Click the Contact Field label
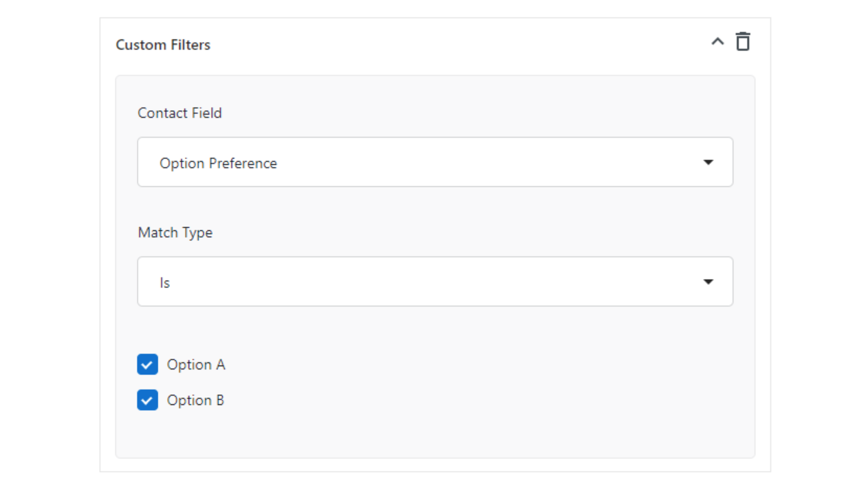This screenshot has height=489, width=868. coord(180,113)
